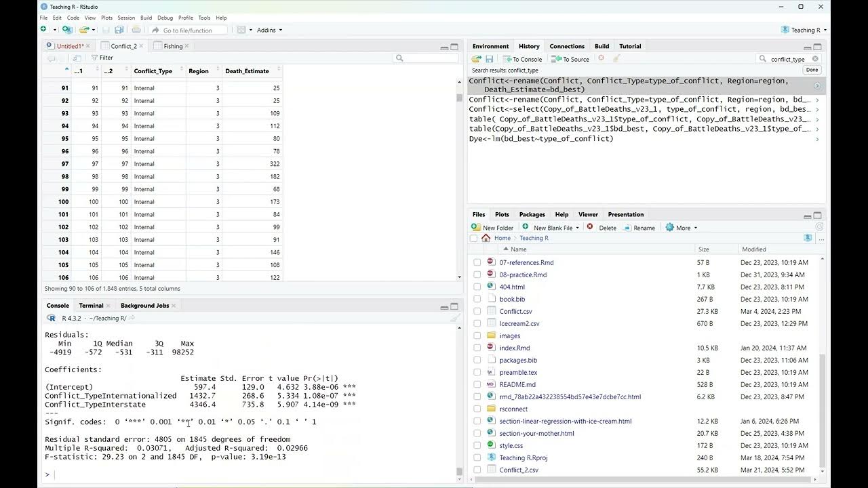Check the box for images folder
Viewport: 868px width, 488px height.
[x=477, y=335]
